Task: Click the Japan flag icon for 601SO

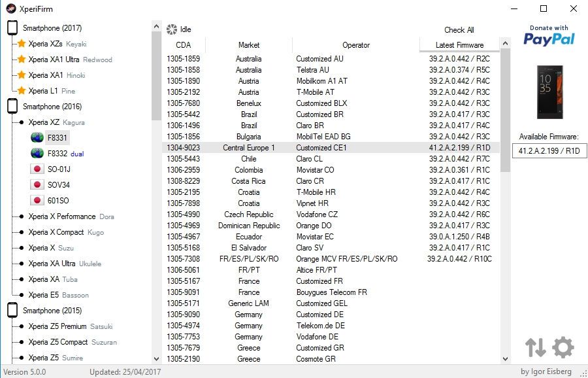Action: [x=37, y=201]
